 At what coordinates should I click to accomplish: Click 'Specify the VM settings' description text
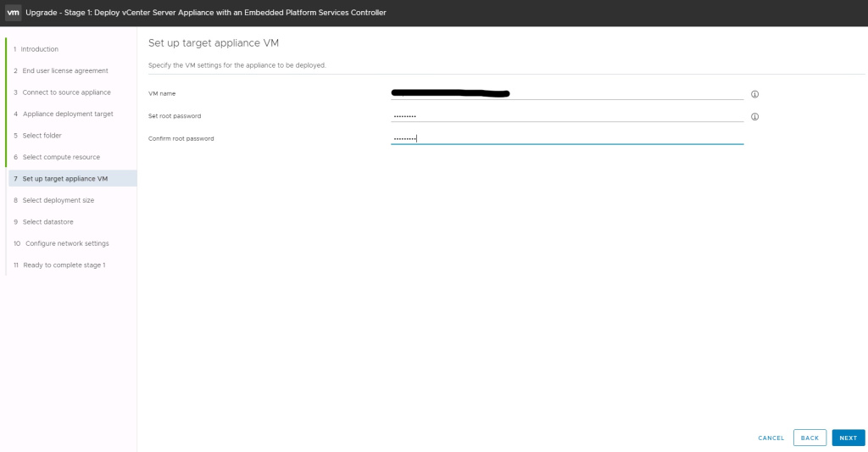[x=237, y=65]
